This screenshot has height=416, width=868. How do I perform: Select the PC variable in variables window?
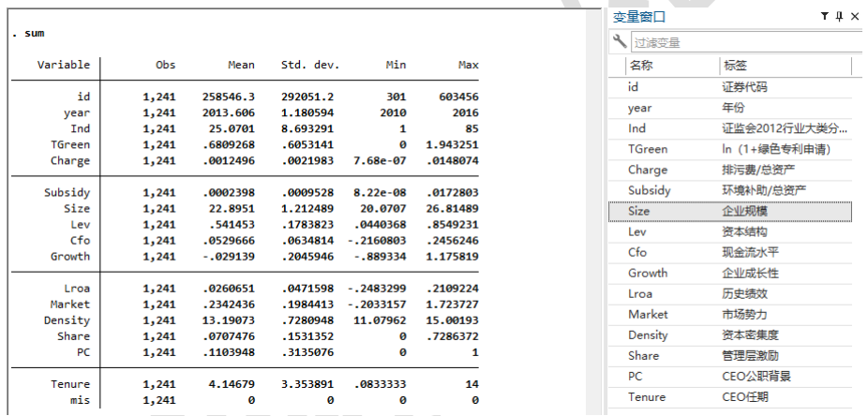click(x=730, y=376)
